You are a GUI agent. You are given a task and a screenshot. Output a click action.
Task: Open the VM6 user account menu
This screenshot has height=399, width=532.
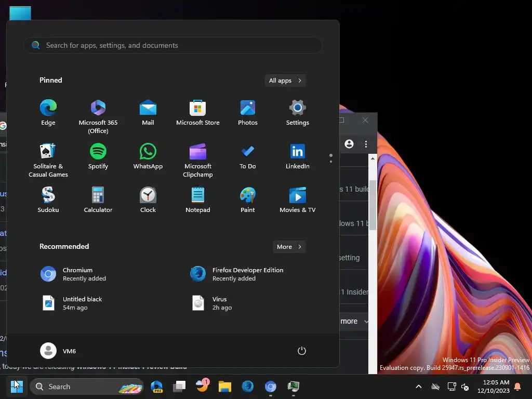[x=58, y=351]
